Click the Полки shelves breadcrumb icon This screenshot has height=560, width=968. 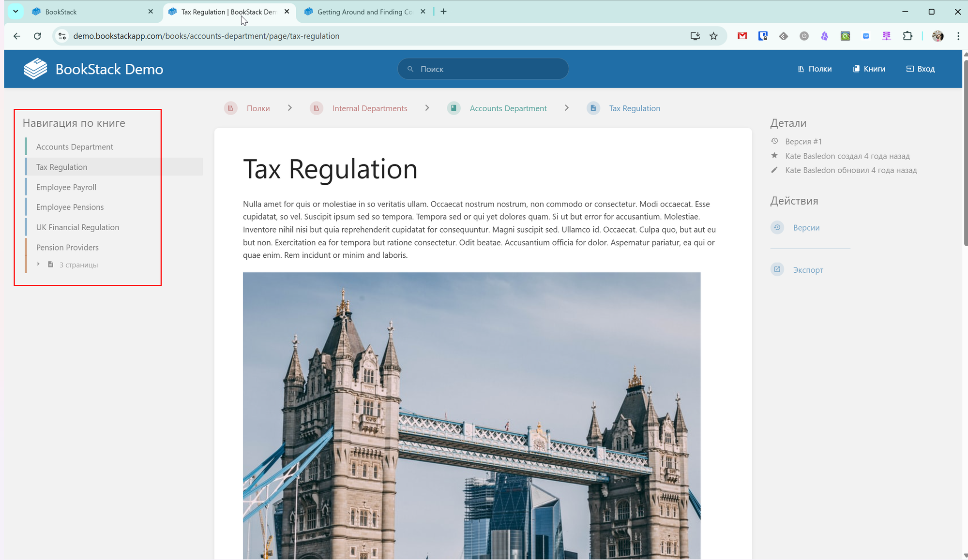[x=231, y=108]
